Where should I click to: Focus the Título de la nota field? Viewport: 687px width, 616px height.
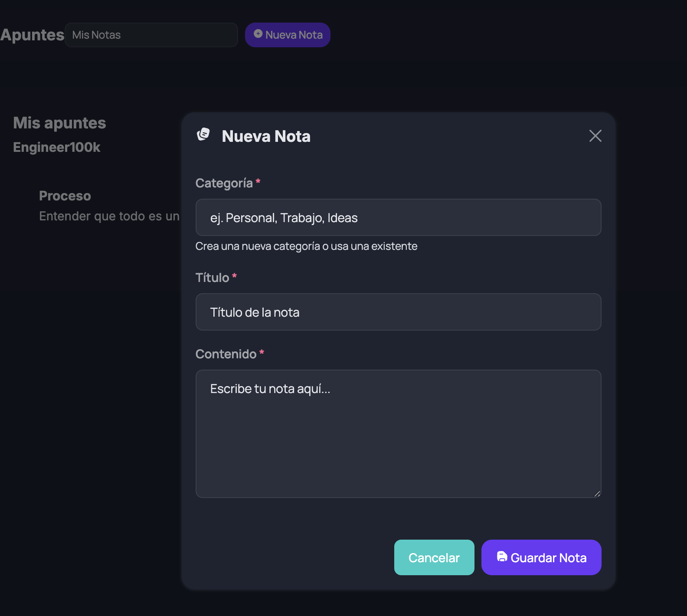398,312
